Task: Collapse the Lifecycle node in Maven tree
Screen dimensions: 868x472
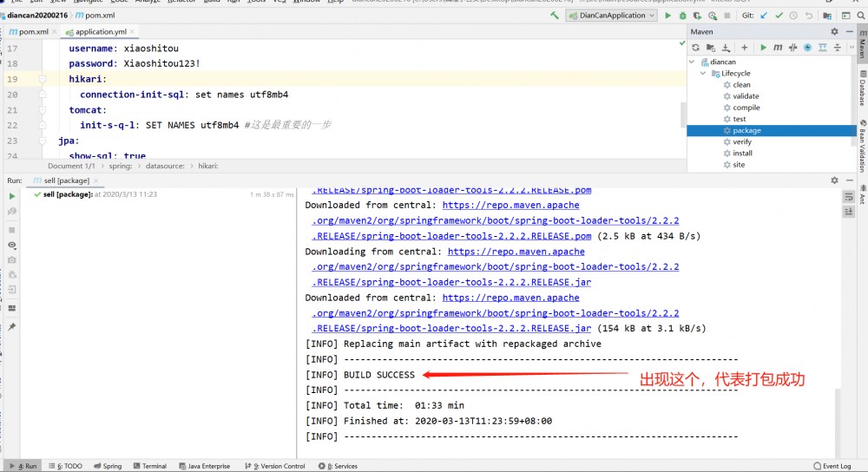Action: pos(703,74)
